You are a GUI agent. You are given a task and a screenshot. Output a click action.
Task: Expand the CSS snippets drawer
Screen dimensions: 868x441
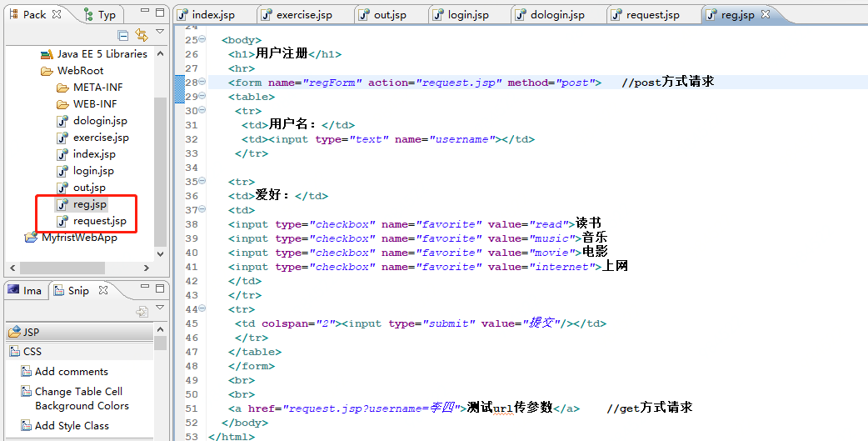[x=80, y=351]
